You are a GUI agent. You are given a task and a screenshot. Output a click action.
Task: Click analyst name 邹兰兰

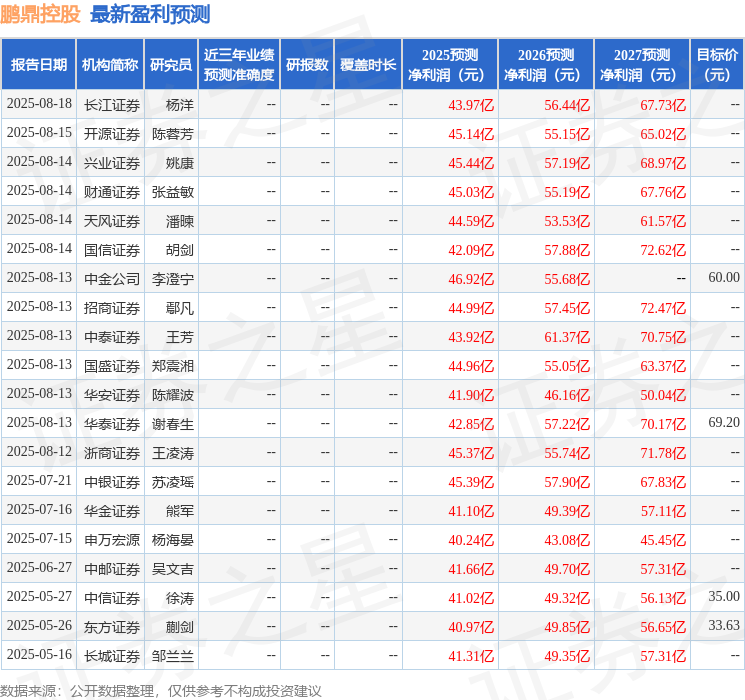pos(173,656)
